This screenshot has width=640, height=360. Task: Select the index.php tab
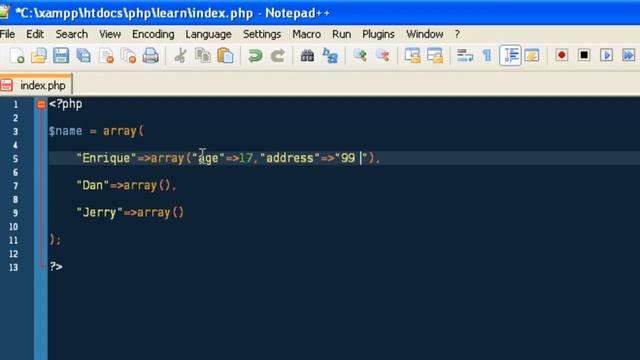[x=36, y=85]
